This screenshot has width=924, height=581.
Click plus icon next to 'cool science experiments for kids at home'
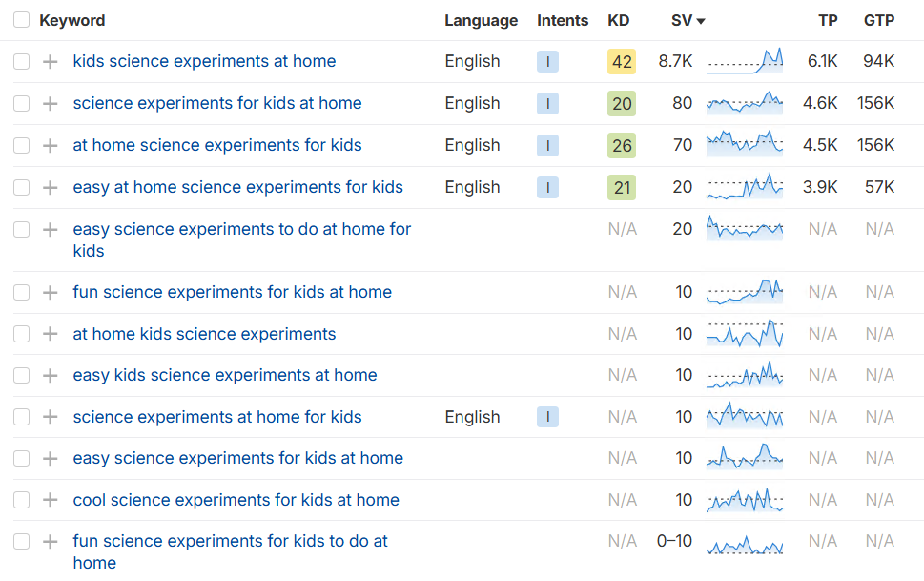(51, 500)
